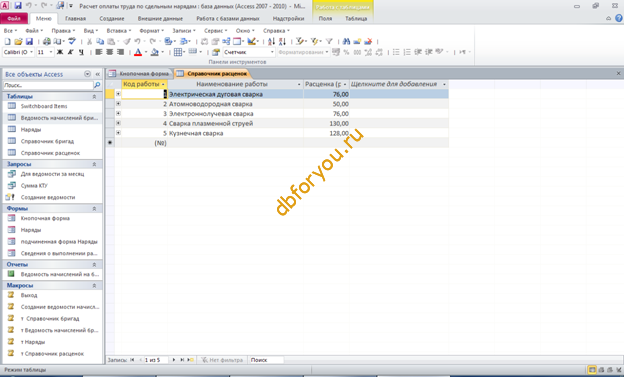
Task: Click the navigation pane search field
Action: coord(48,85)
